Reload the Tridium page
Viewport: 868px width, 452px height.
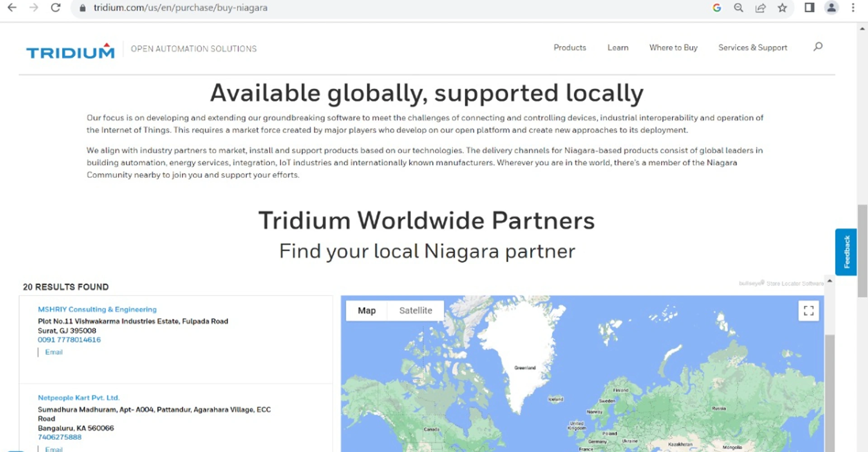coord(56,8)
